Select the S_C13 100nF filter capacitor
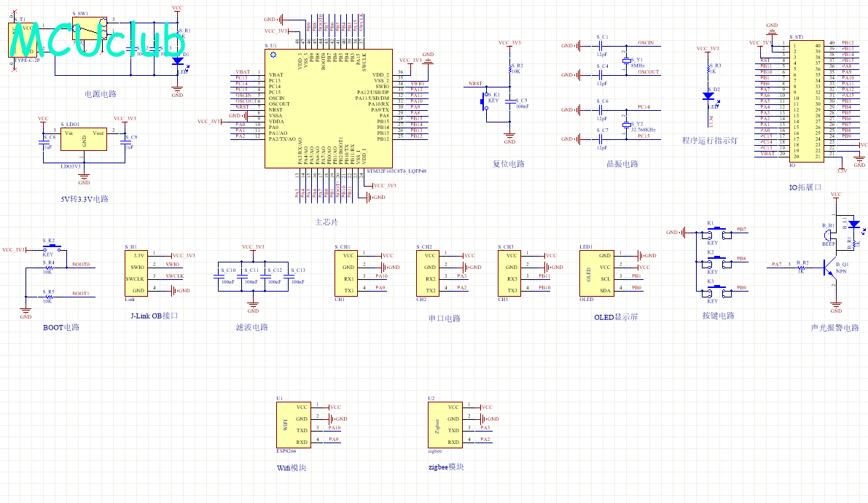Screen dimensions: 868x503 [x=288, y=276]
